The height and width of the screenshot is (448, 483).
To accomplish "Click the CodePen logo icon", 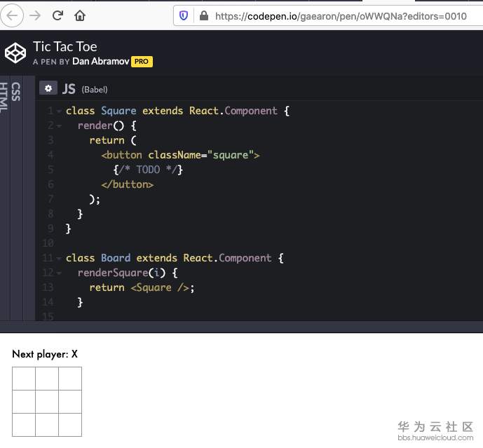I will point(15,53).
